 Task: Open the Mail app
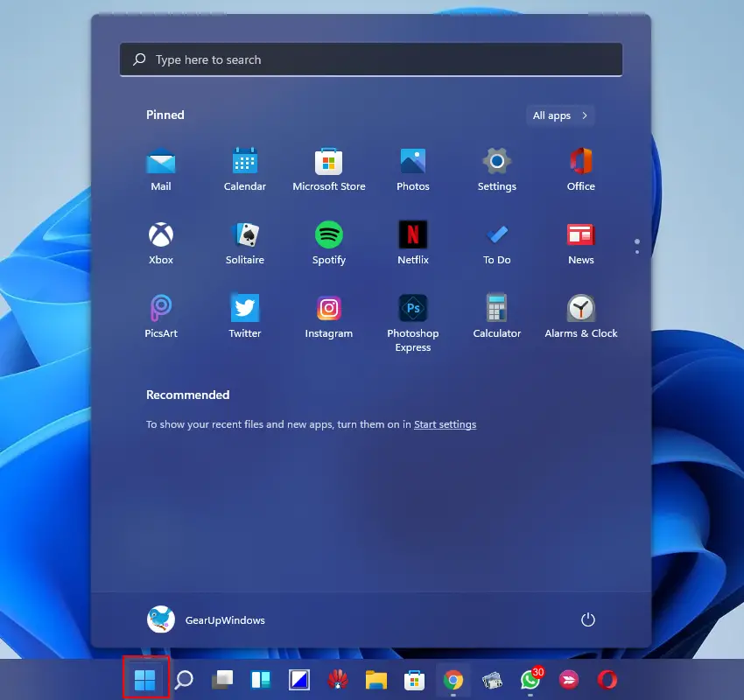point(161,169)
